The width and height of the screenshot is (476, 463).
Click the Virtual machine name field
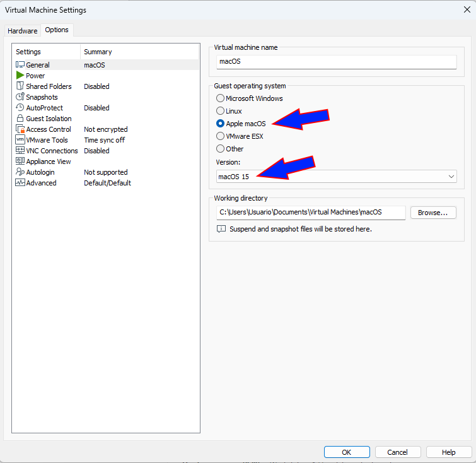click(335, 62)
